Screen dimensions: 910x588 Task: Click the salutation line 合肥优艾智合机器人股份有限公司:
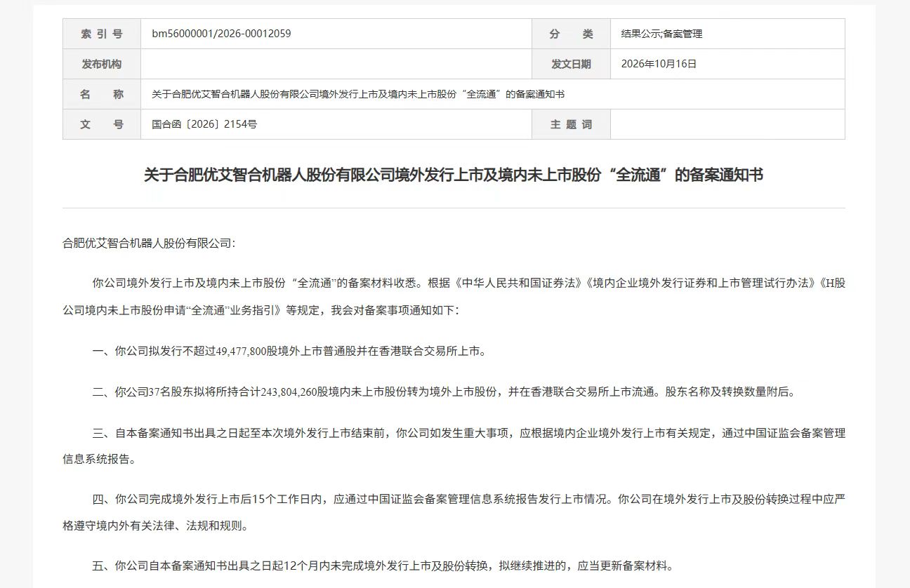coord(149,243)
